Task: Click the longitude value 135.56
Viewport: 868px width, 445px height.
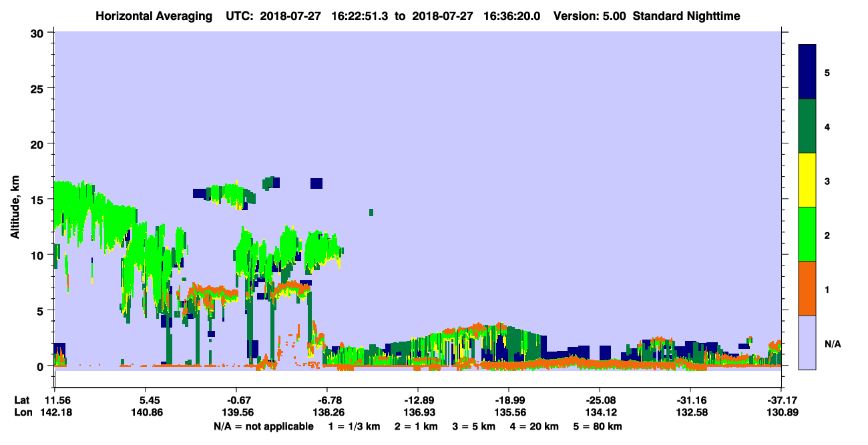Action: point(509,412)
